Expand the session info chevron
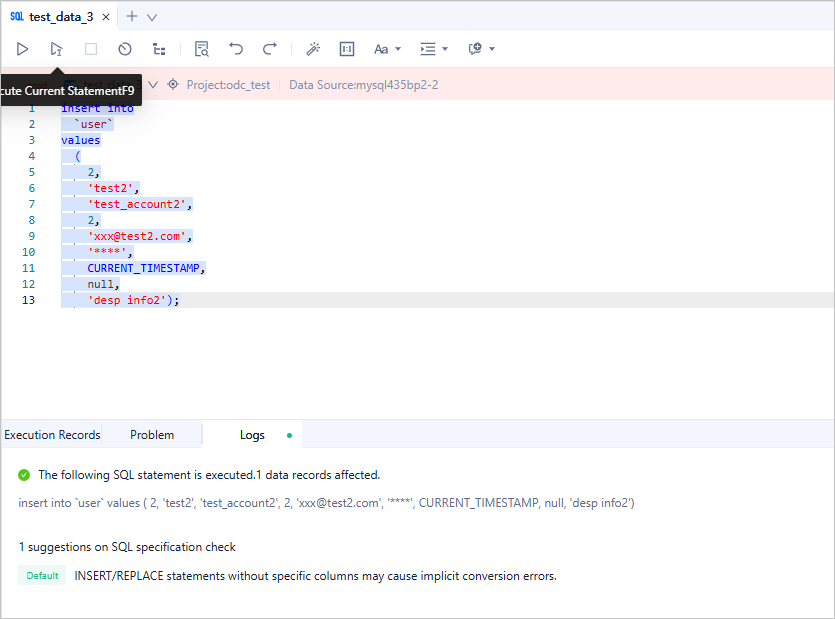This screenshot has height=619, width=835. pyautogui.click(x=153, y=85)
